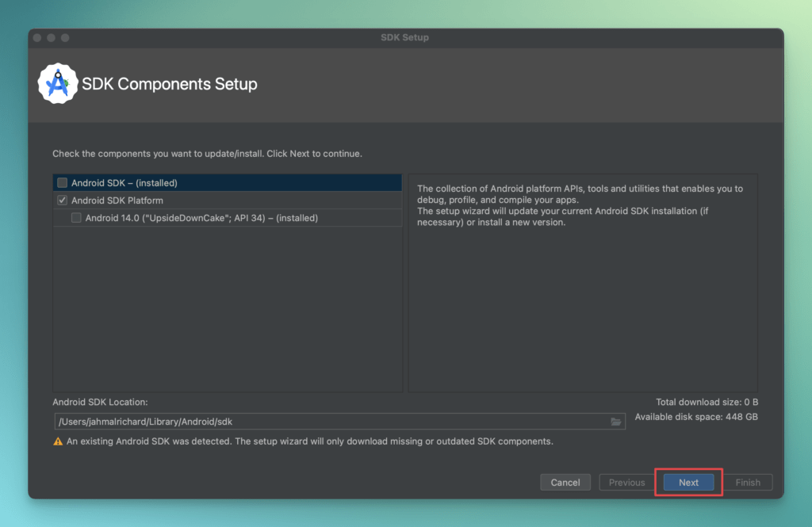Screen dimensions: 812x527
Task: Click the Next button
Action: (x=688, y=482)
